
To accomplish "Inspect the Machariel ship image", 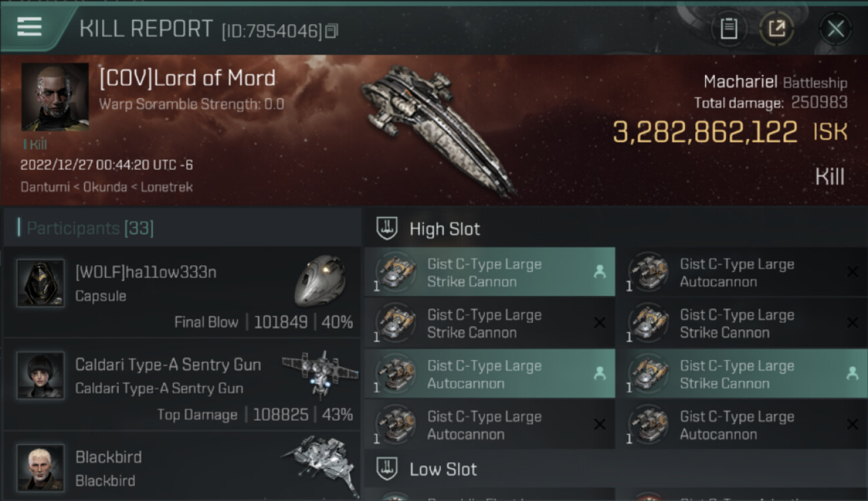I will coord(437,129).
